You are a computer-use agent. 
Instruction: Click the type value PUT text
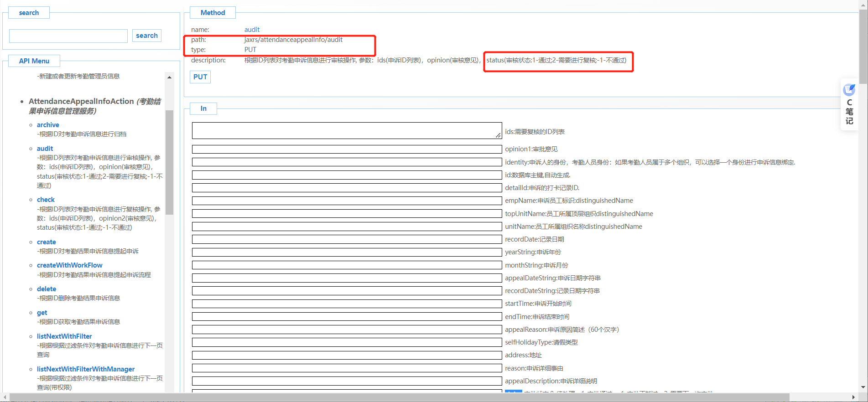point(250,50)
